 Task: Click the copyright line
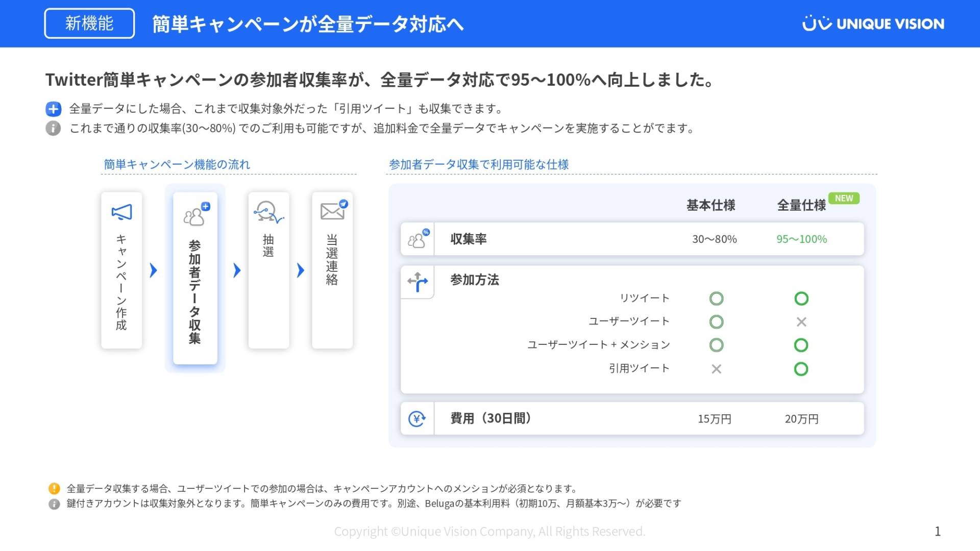pyautogui.click(x=489, y=532)
